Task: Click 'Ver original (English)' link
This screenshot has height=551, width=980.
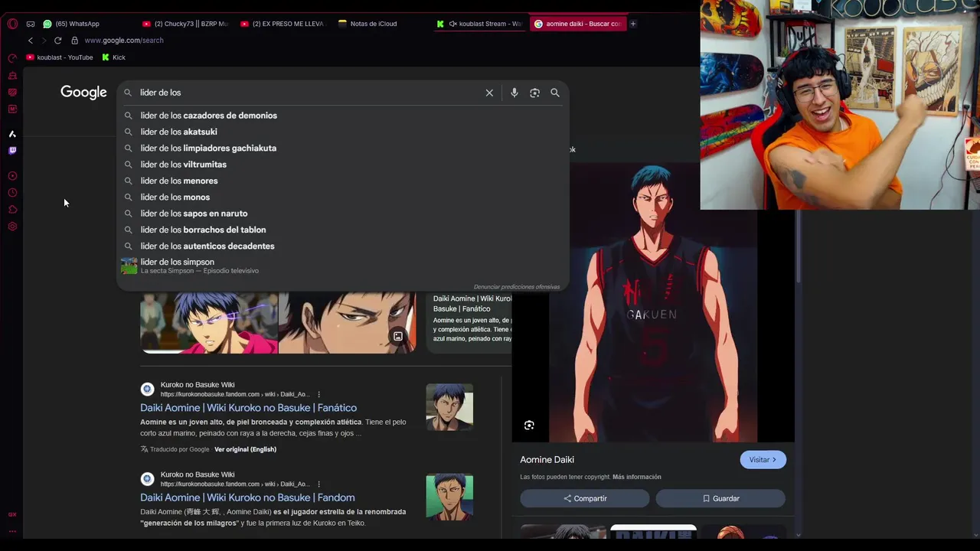Action: [x=245, y=449]
